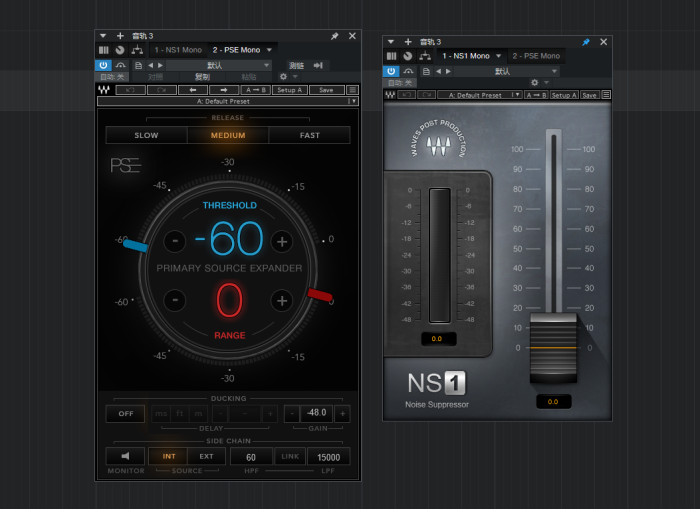Image resolution: width=700 pixels, height=509 pixels.
Task: Open hamburger menu in PSE WaveSystem toolbar
Action: [353, 90]
